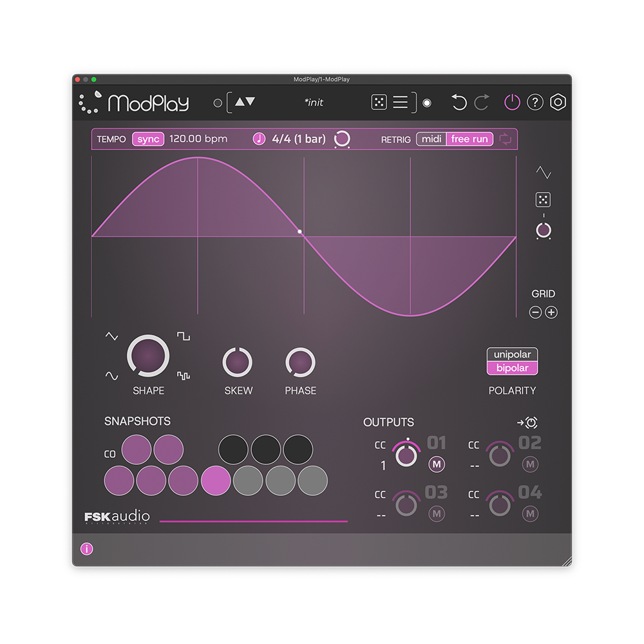Click the rate knob in tempo bar
Viewport: 644px width, 644px height.
tap(342, 139)
